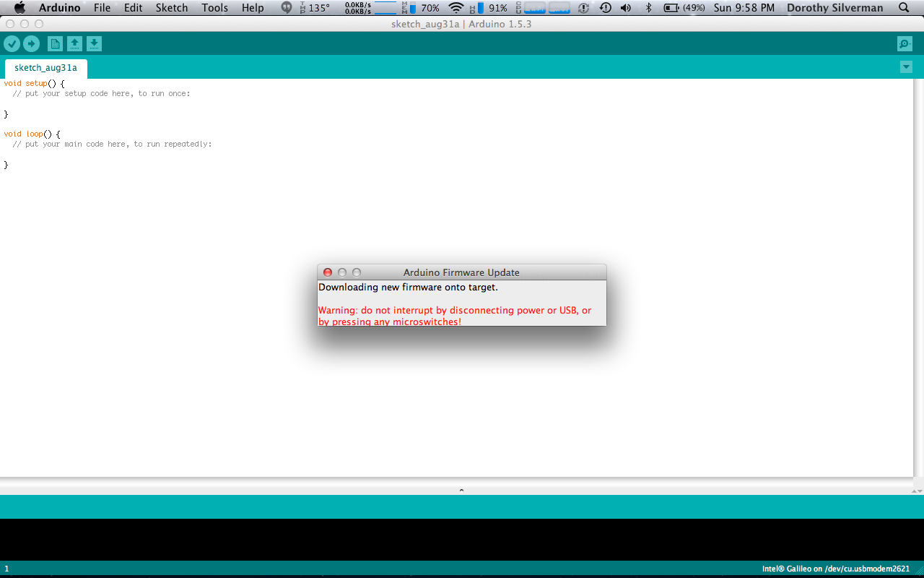Viewport: 924px width, 578px height.
Task: Click the black console output area
Action: pyautogui.click(x=462, y=539)
